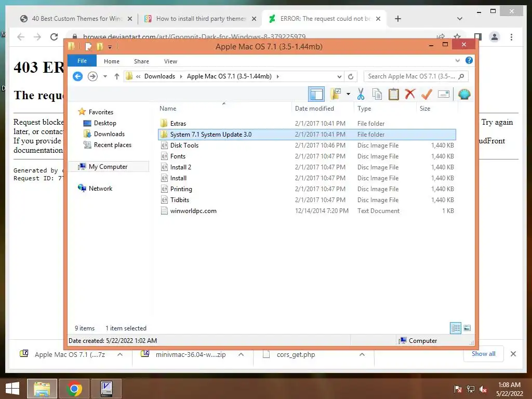Open the Share ribbon tab
This screenshot has height=399, width=532.
pyautogui.click(x=141, y=61)
